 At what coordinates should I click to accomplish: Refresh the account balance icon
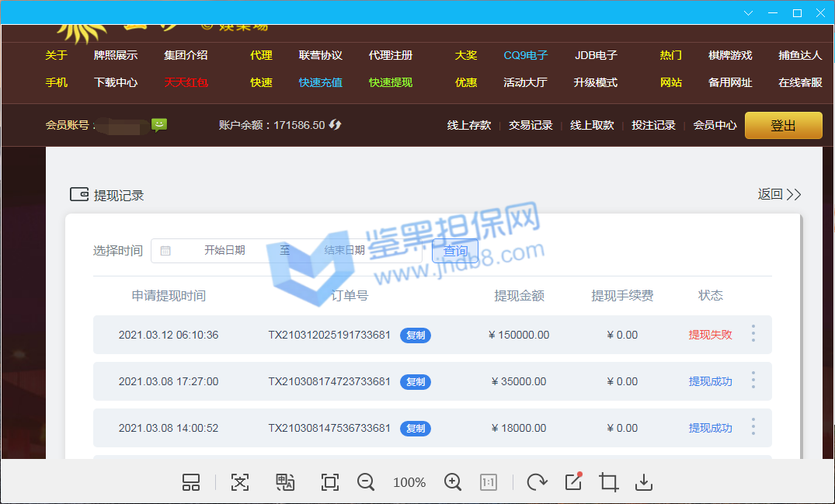(x=336, y=125)
